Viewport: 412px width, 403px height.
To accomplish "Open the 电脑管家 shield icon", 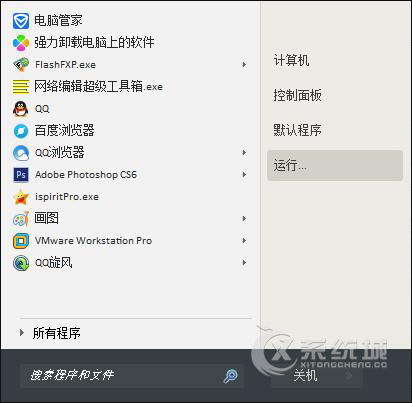I will [21, 21].
